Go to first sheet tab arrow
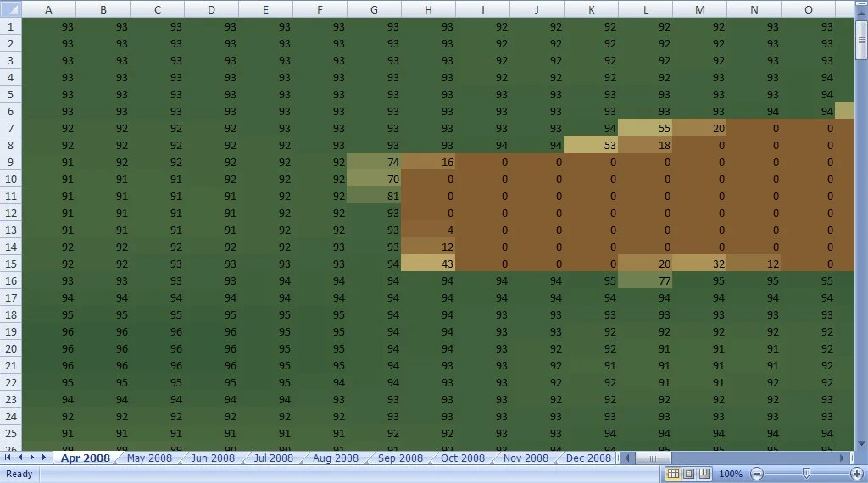 8,458
